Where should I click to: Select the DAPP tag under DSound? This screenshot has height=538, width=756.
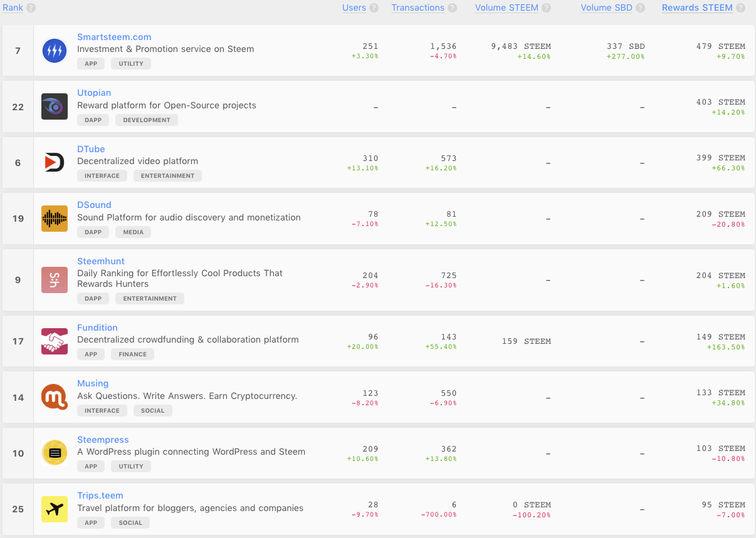point(93,232)
